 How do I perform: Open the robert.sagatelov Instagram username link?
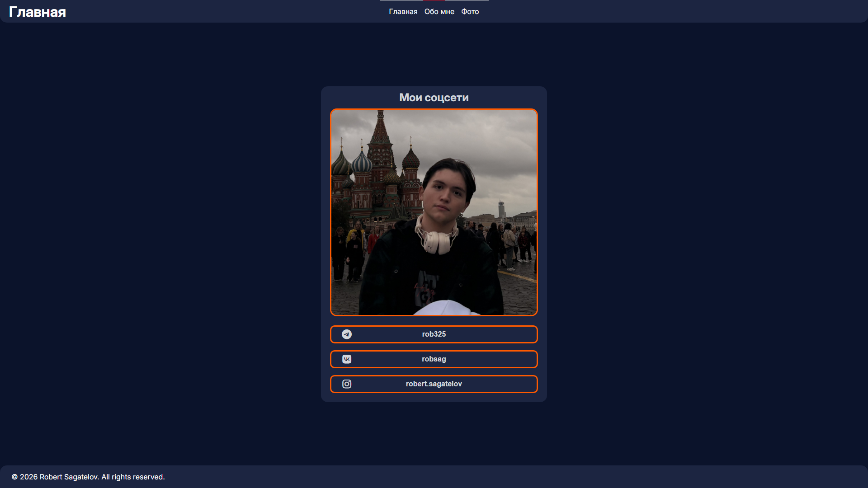pos(434,384)
